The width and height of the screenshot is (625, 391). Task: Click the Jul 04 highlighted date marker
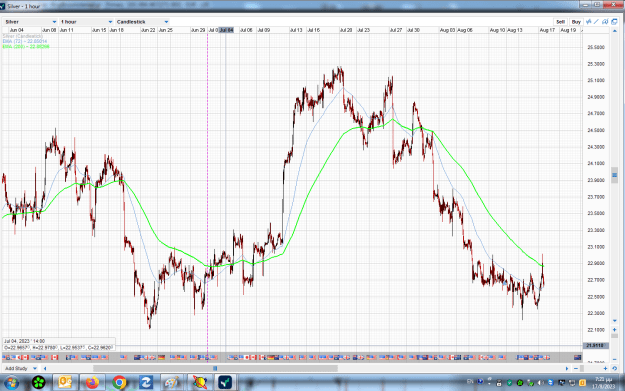[x=226, y=30]
